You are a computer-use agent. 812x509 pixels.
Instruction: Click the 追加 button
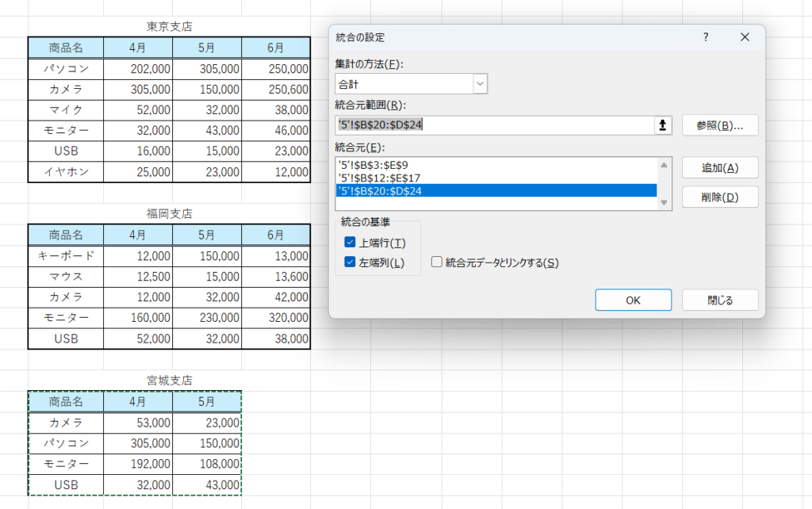pyautogui.click(x=719, y=167)
